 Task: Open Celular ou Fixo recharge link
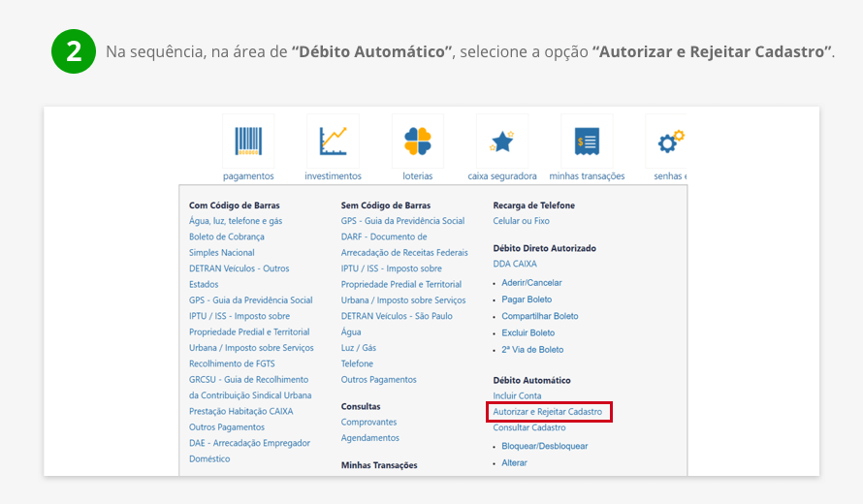521,221
